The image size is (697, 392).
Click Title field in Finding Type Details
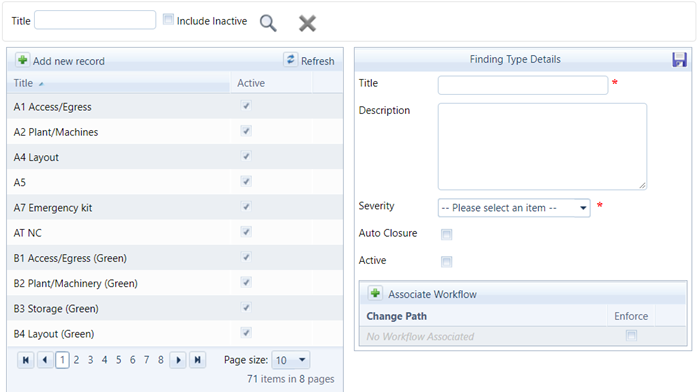click(x=523, y=85)
